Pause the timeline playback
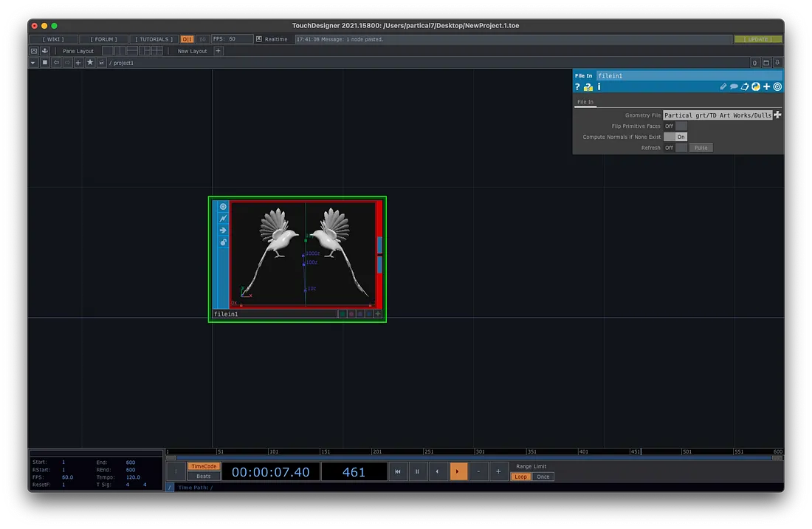The image size is (812, 529). click(x=417, y=471)
